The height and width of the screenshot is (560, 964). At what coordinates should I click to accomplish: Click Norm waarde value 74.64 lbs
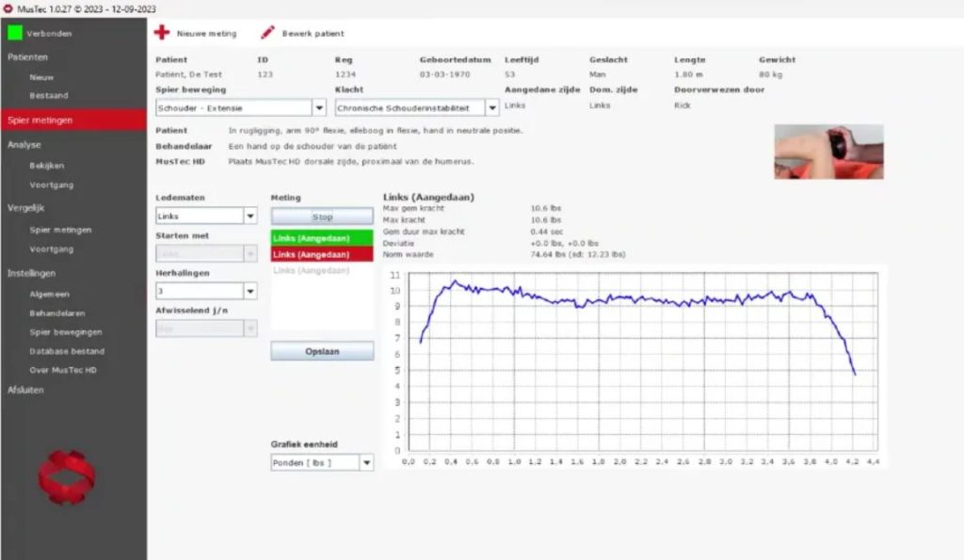point(578,254)
